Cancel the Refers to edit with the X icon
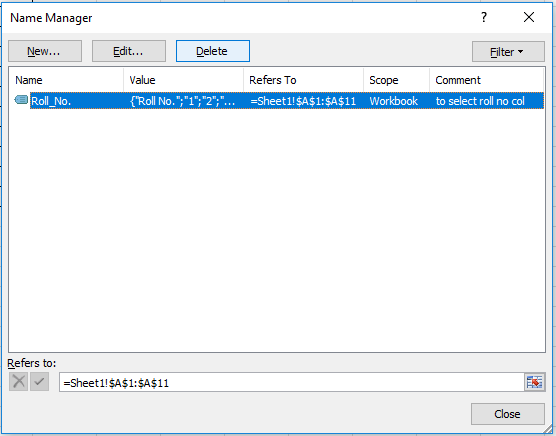Screen dimensions: 556x436 click(x=18, y=382)
